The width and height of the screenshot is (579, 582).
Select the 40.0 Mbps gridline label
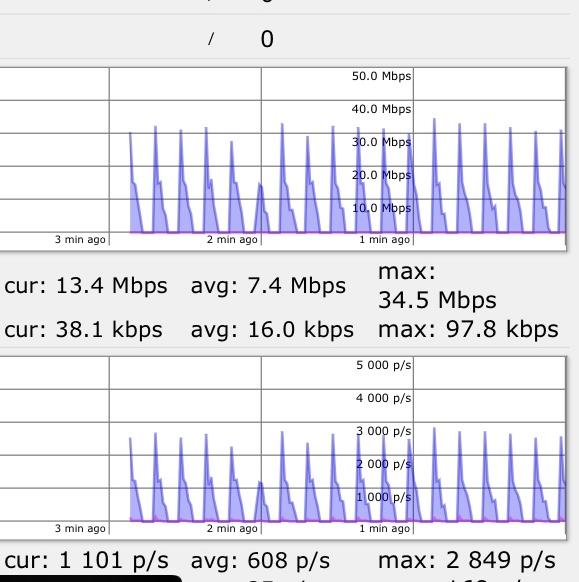click(x=381, y=109)
